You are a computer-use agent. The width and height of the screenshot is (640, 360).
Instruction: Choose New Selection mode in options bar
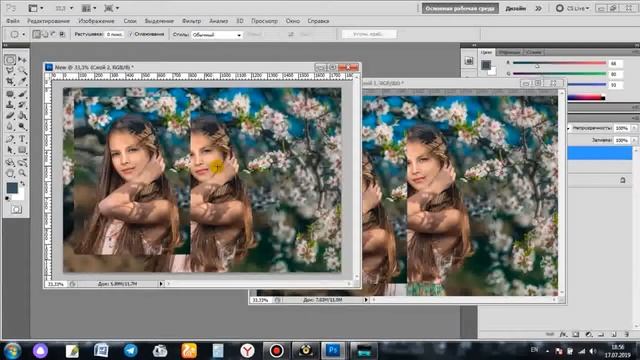tap(37, 34)
